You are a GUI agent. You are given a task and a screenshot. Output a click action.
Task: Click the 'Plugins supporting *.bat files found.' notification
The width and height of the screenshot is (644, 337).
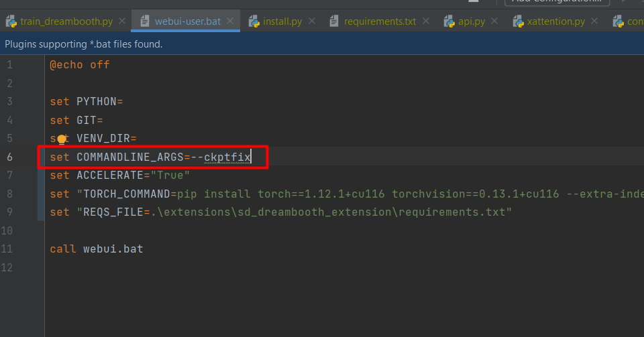point(83,44)
